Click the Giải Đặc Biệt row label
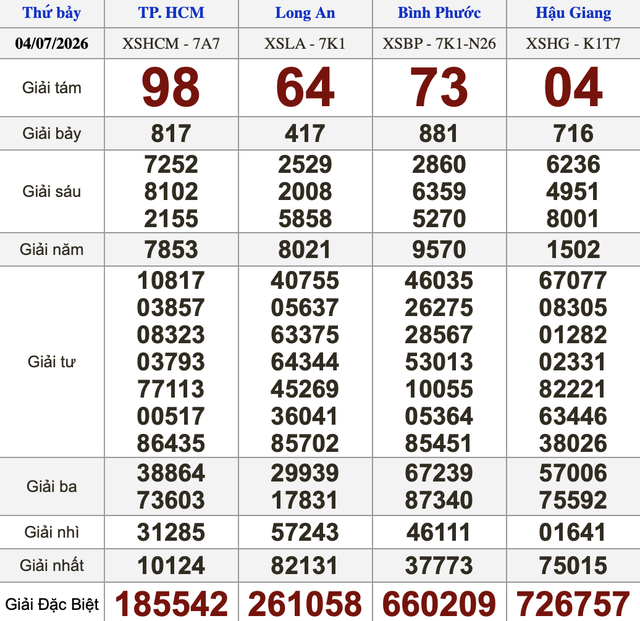The height and width of the screenshot is (621, 640). 52,604
